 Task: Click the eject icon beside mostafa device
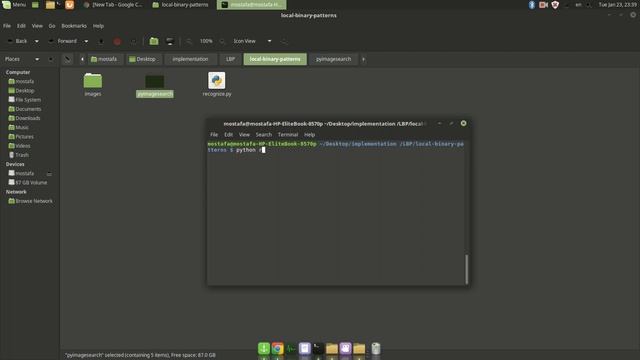(x=49, y=173)
